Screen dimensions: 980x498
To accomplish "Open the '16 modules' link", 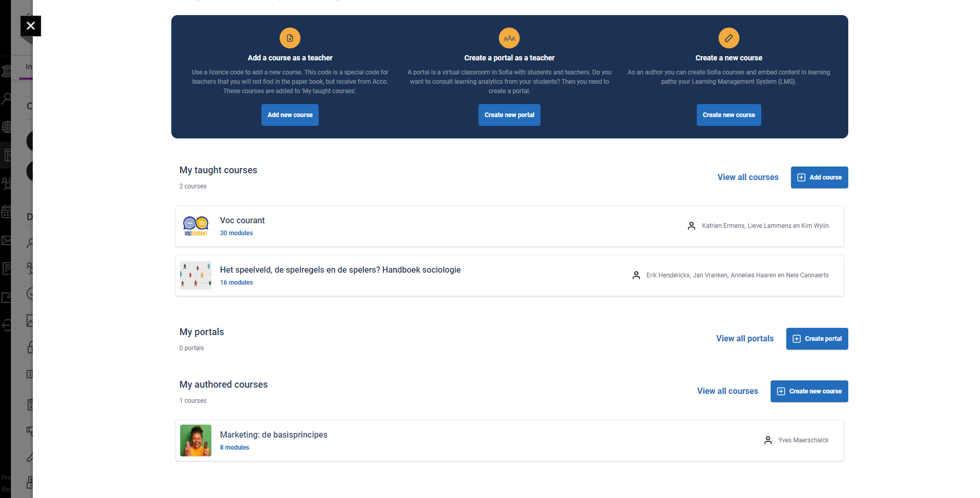I will (x=236, y=283).
